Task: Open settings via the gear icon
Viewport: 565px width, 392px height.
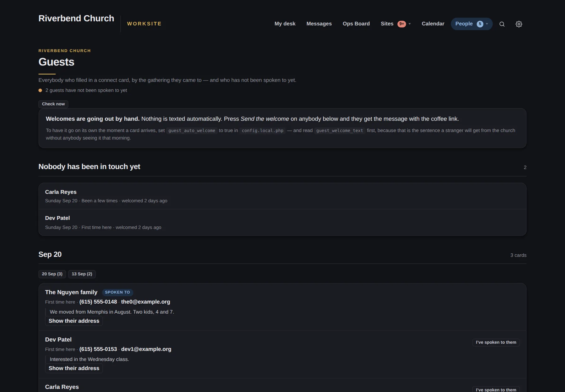Action: coord(519,24)
